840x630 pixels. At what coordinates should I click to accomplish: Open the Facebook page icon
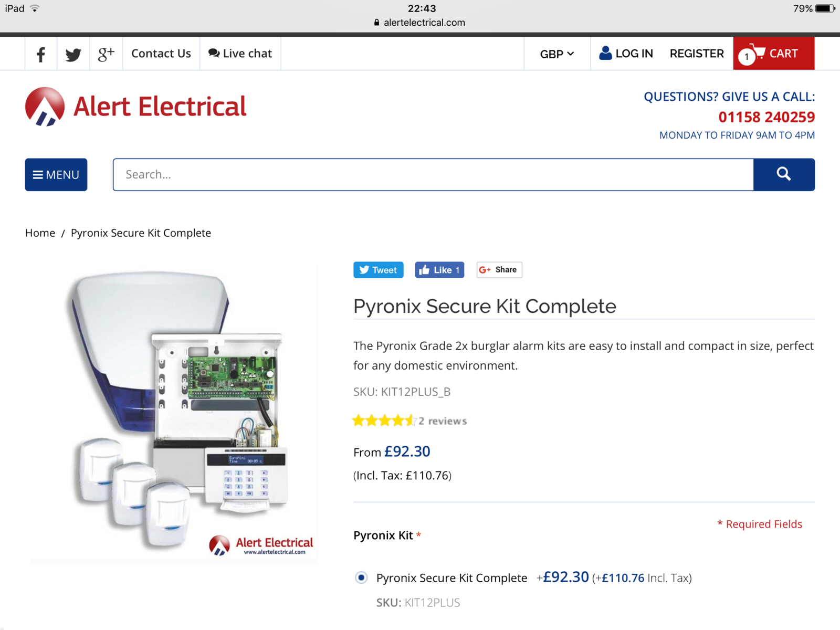coord(41,54)
